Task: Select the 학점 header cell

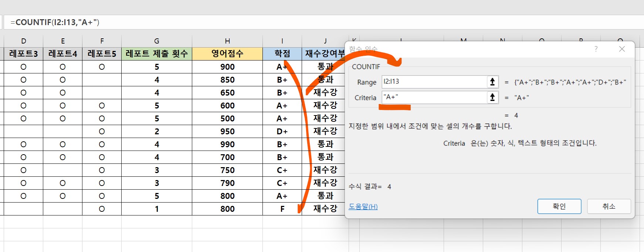Action: point(282,54)
